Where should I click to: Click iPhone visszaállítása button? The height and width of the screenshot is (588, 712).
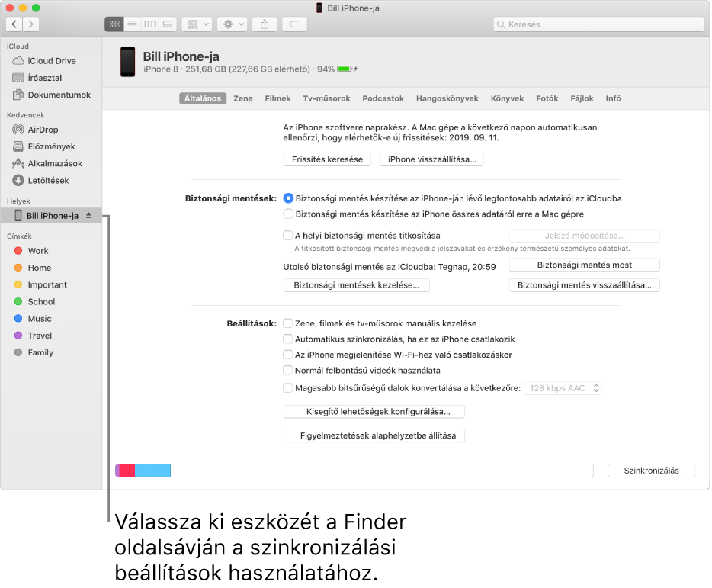[x=431, y=159]
